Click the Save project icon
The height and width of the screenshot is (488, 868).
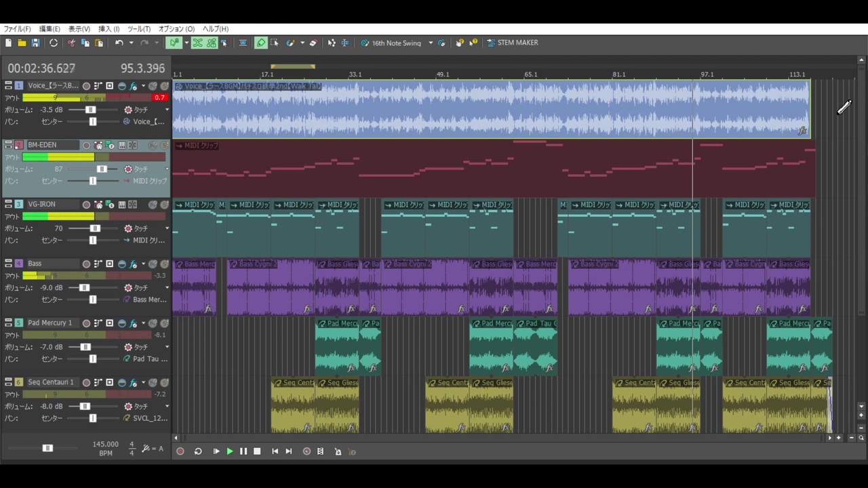pos(35,43)
